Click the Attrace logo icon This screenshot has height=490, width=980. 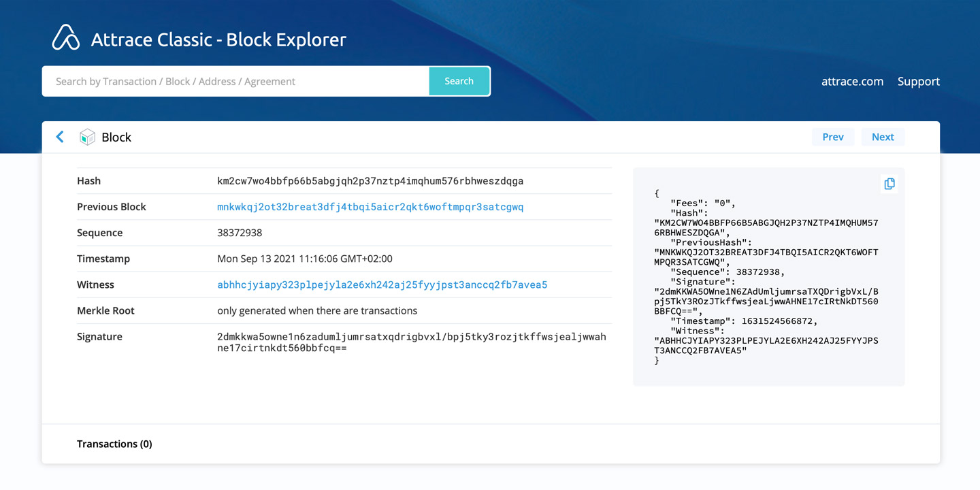tap(66, 37)
